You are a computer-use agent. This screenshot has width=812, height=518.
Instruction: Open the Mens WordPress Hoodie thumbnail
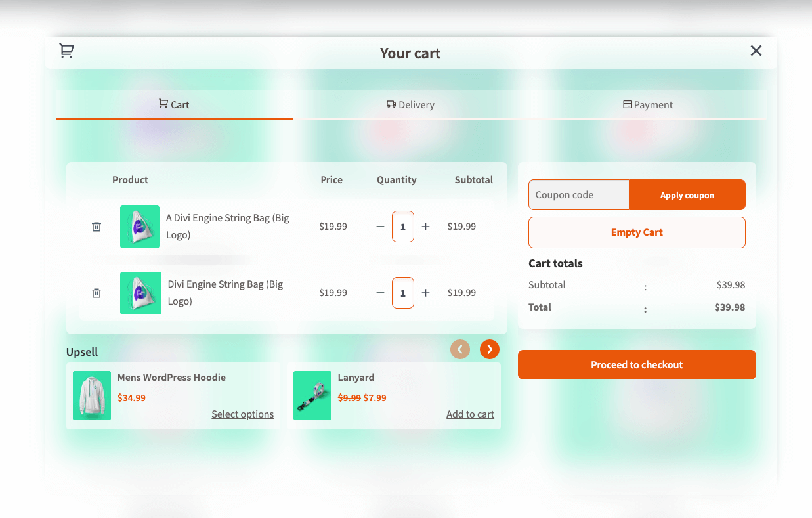tap(92, 396)
